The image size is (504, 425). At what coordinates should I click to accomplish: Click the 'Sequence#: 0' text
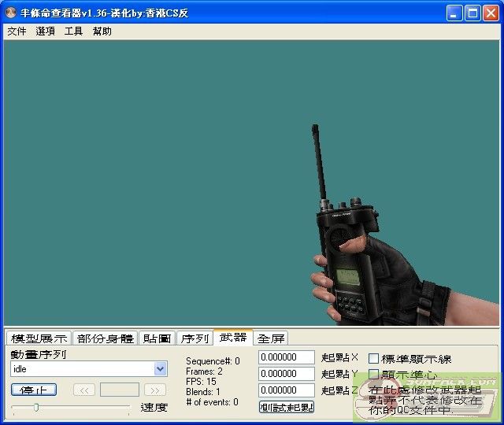(213, 361)
